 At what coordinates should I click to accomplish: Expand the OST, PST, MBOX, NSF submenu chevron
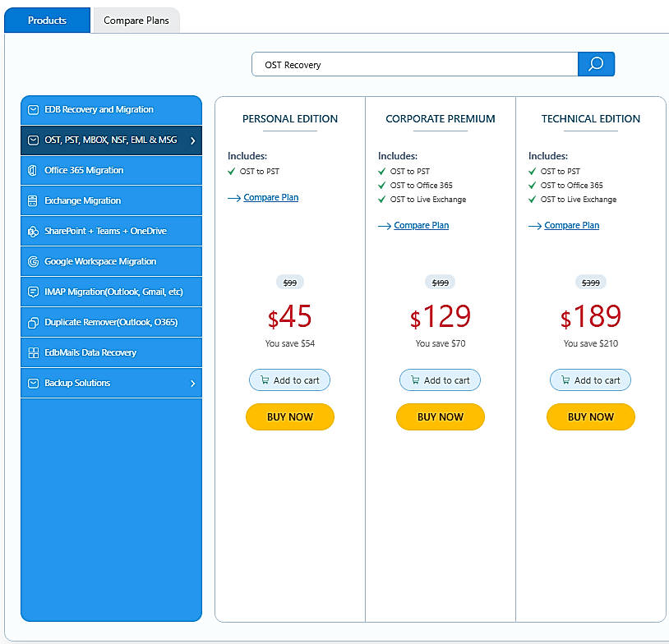[x=193, y=140]
